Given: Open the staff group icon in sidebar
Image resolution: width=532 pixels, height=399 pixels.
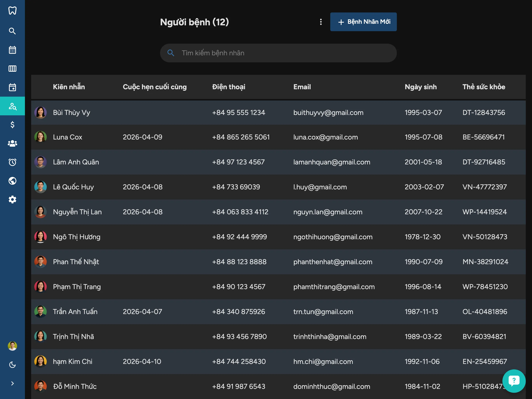Looking at the screenshot, I should tap(12, 143).
